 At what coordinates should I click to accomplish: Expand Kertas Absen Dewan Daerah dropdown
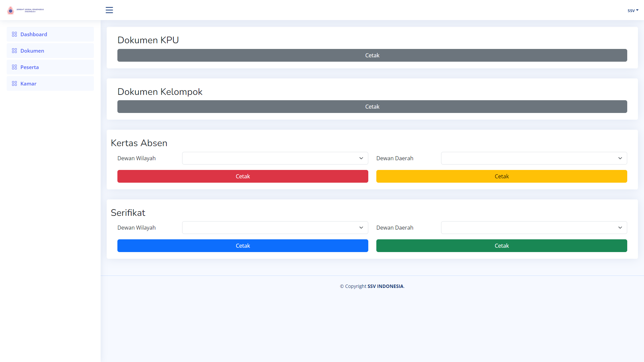click(x=534, y=158)
